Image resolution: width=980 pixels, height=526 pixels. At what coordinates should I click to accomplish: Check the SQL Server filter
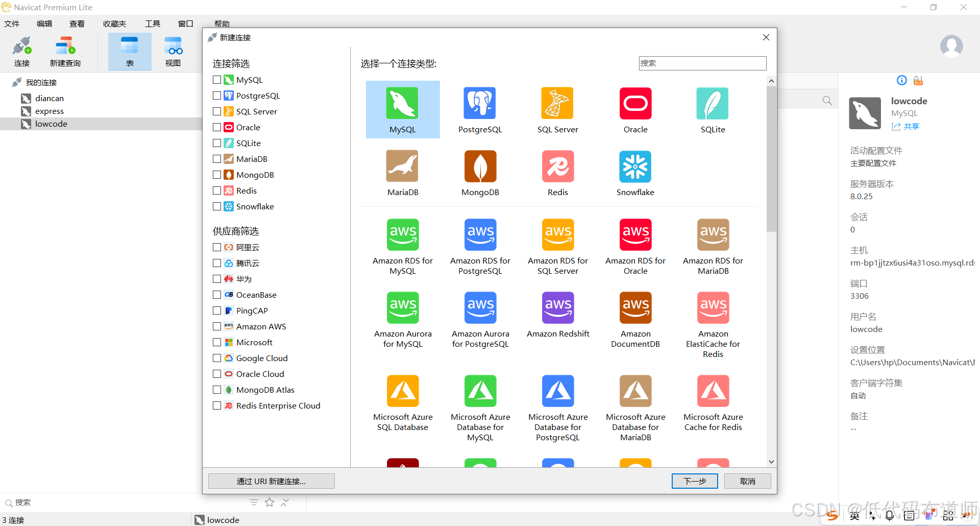pos(217,111)
